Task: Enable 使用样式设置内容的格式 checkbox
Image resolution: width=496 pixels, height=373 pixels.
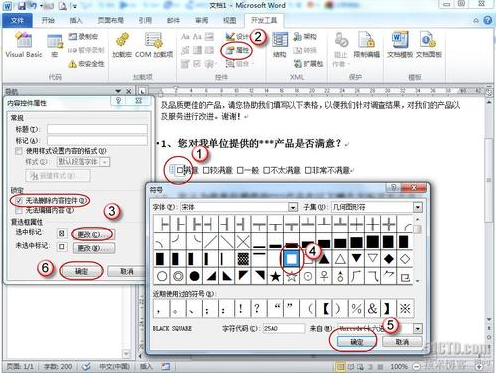Action: tap(19, 151)
